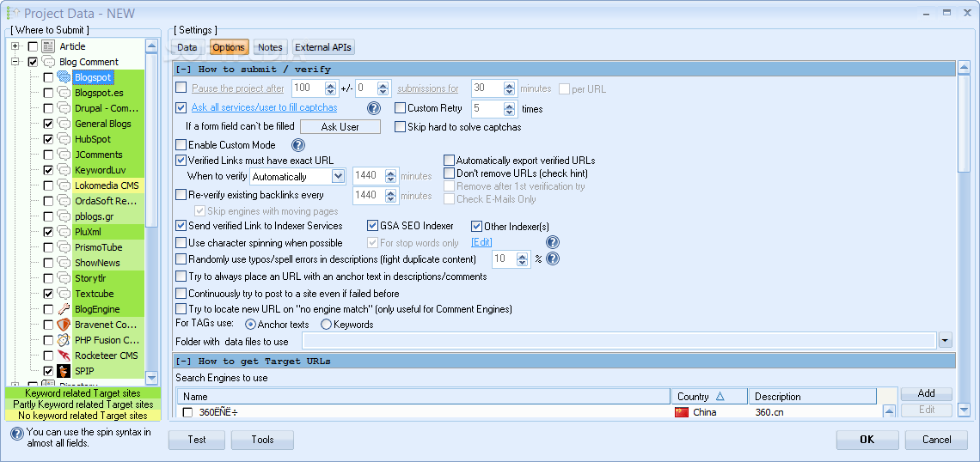980x462 pixels.
Task: Select the Options tab
Action: (228, 47)
